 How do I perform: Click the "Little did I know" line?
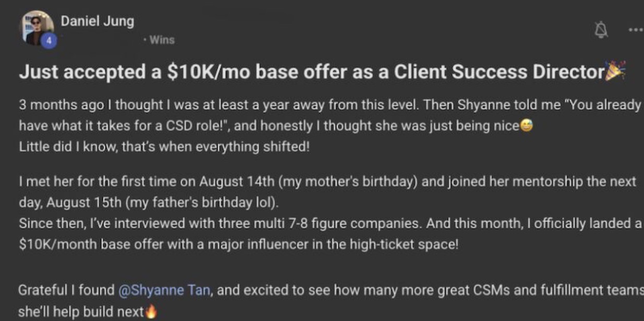click(164, 147)
